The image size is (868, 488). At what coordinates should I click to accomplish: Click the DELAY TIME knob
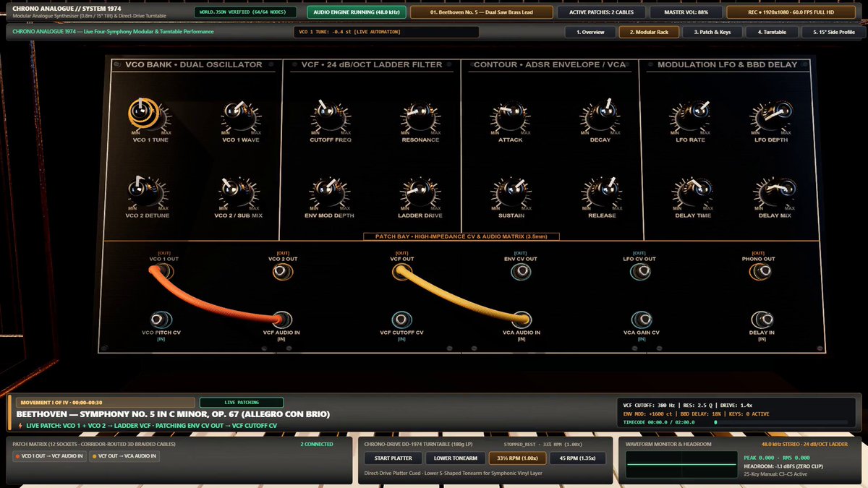694,191
